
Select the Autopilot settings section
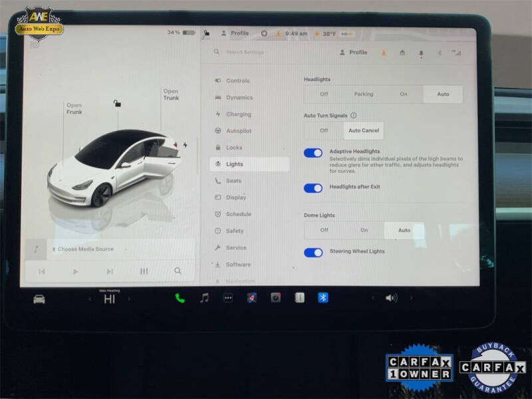point(238,130)
